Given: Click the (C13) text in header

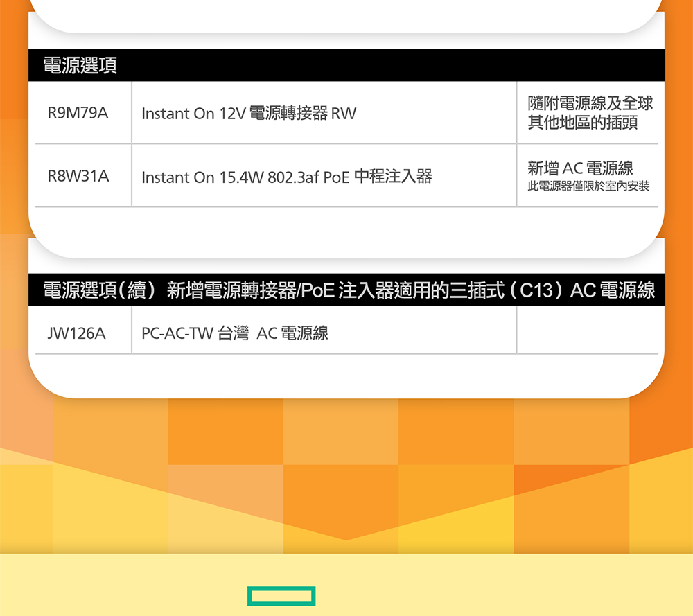Looking at the screenshot, I should (x=534, y=290).
